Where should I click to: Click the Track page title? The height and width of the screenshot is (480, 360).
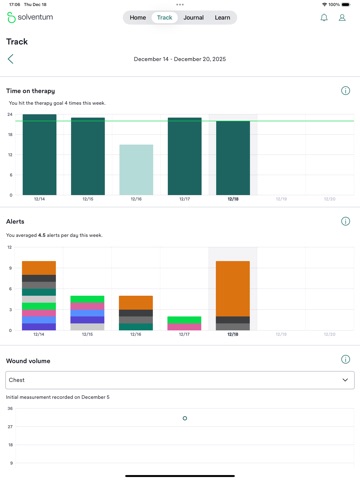tap(17, 42)
